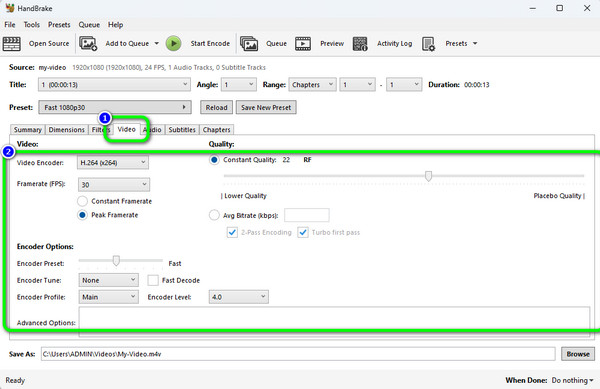This screenshot has width=600, height=389.
Task: Minimize the HandBrake window
Action: [x=532, y=8]
